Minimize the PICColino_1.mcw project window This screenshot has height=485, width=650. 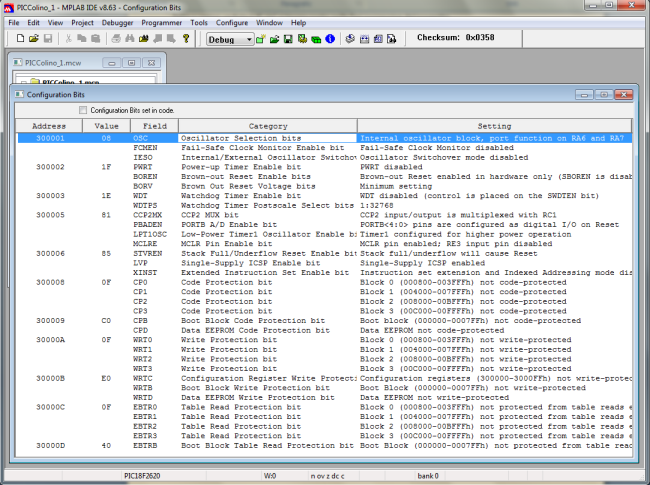coord(112,63)
